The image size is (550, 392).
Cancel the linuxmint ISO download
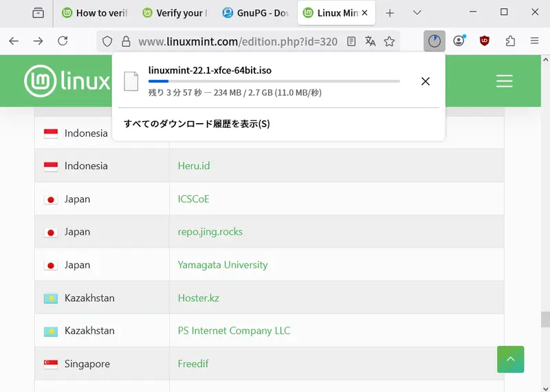[x=425, y=81]
